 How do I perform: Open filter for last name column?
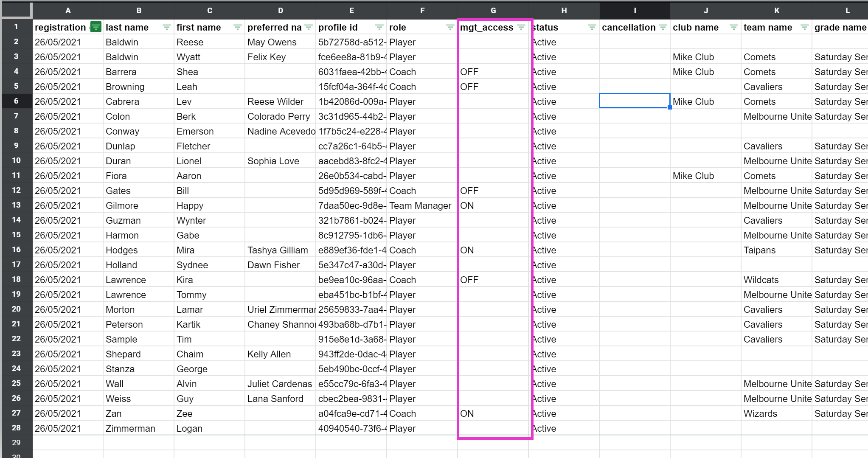point(167,27)
